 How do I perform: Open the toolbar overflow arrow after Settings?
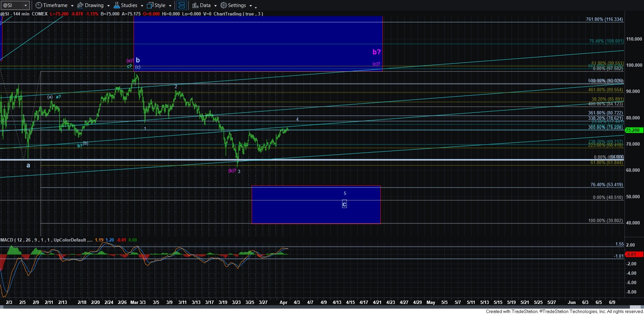256,7
